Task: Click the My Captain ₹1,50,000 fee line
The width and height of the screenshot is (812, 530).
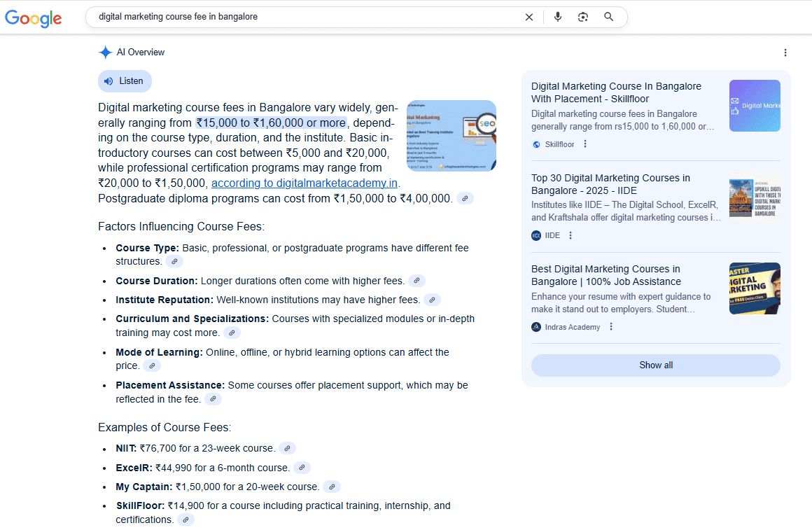Action: tap(218, 487)
